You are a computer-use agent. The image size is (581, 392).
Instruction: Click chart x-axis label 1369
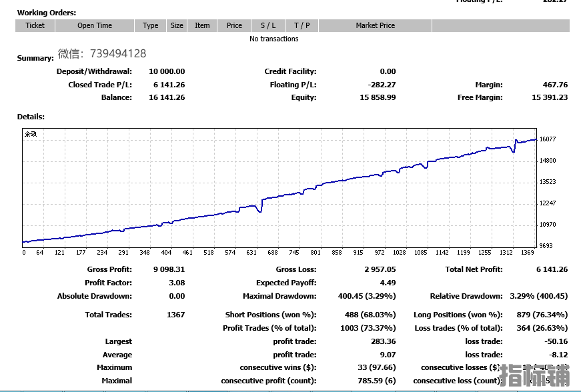pyautogui.click(x=527, y=253)
